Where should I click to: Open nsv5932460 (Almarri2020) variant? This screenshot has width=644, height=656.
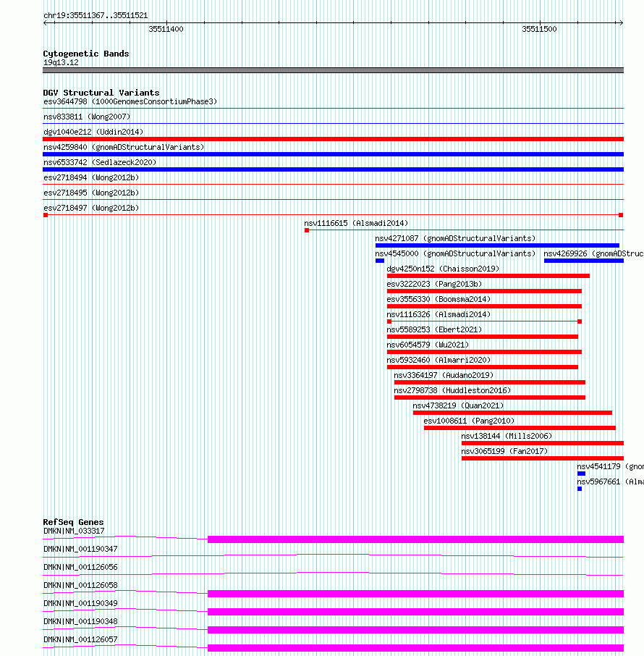pos(438,360)
